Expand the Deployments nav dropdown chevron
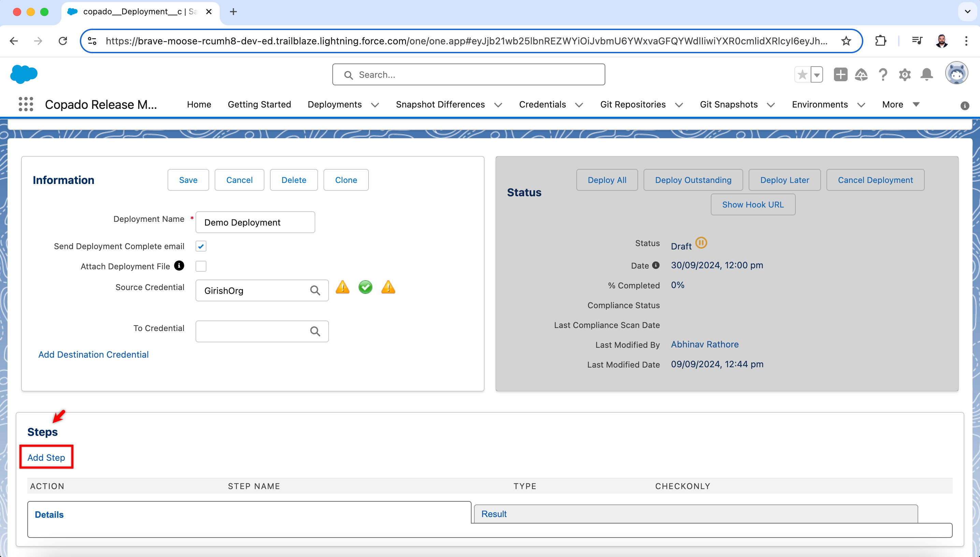 click(x=375, y=105)
